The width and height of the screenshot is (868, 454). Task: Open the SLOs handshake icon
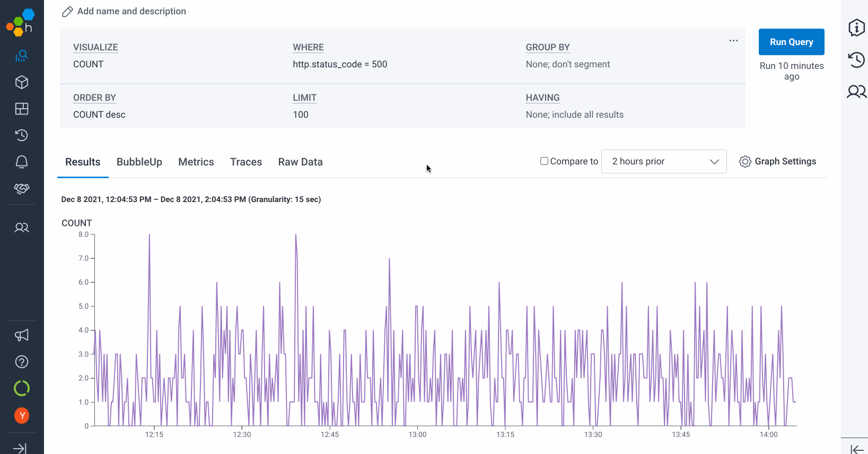(22, 188)
